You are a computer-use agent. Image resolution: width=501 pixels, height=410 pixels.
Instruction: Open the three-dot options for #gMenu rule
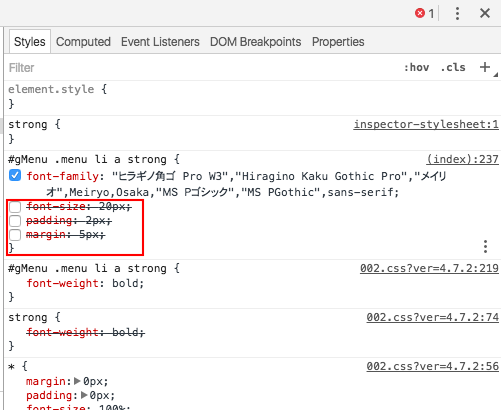coord(485,247)
